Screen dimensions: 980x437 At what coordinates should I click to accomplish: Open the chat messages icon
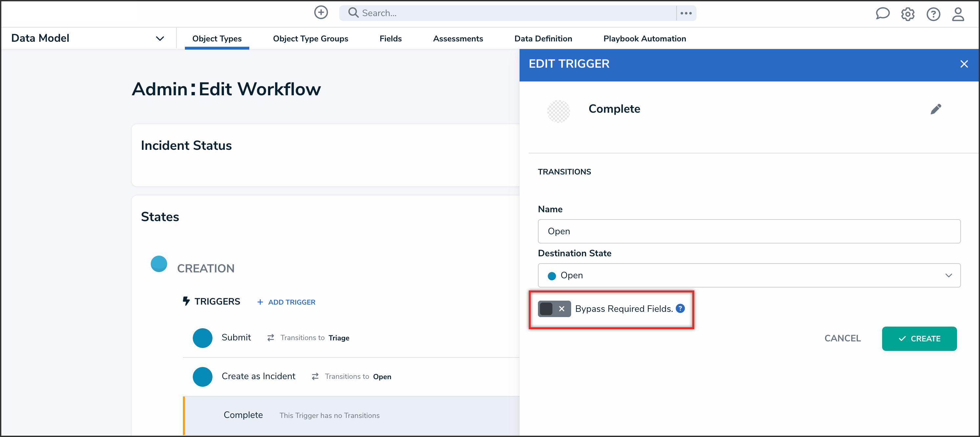[x=883, y=14]
